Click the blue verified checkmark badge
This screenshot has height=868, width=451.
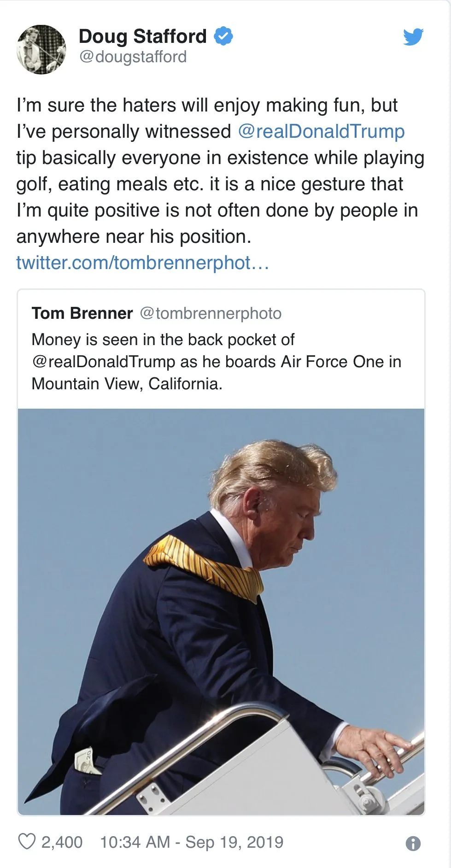tap(223, 36)
